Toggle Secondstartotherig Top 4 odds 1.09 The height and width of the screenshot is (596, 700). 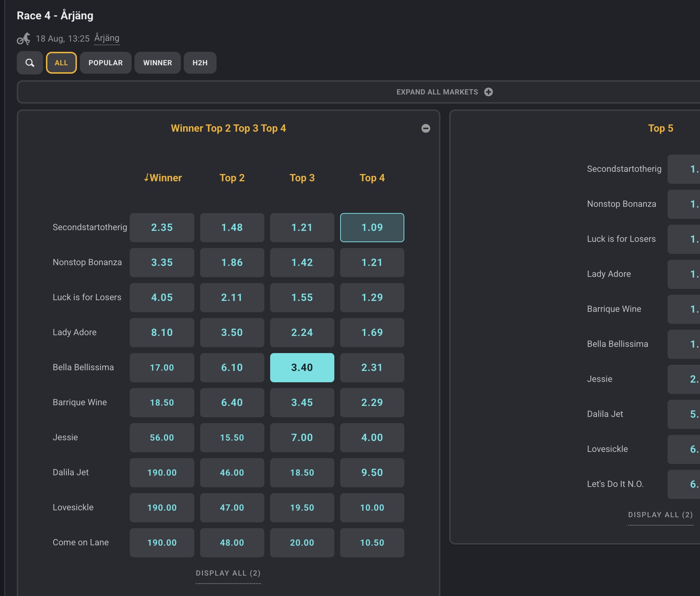coord(372,228)
